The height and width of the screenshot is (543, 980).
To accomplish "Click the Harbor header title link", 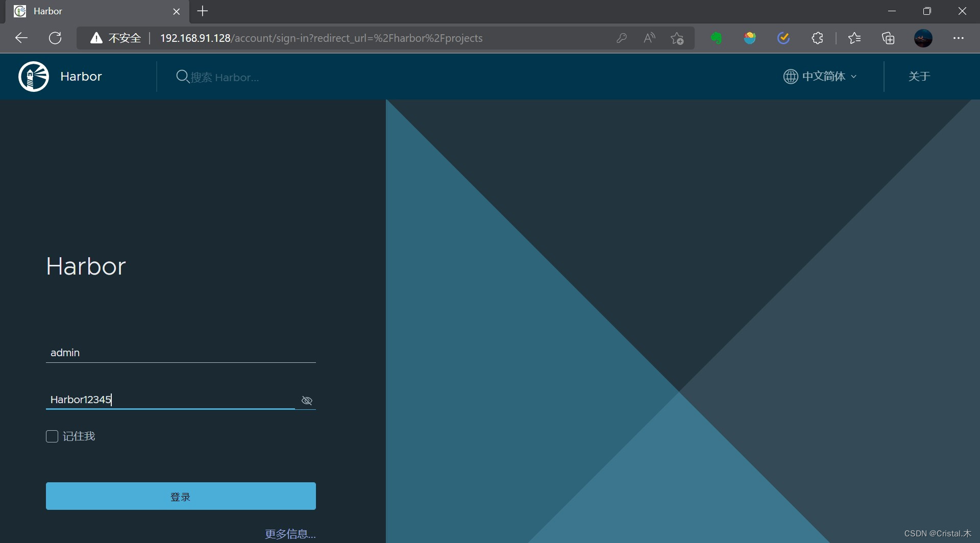I will point(81,77).
